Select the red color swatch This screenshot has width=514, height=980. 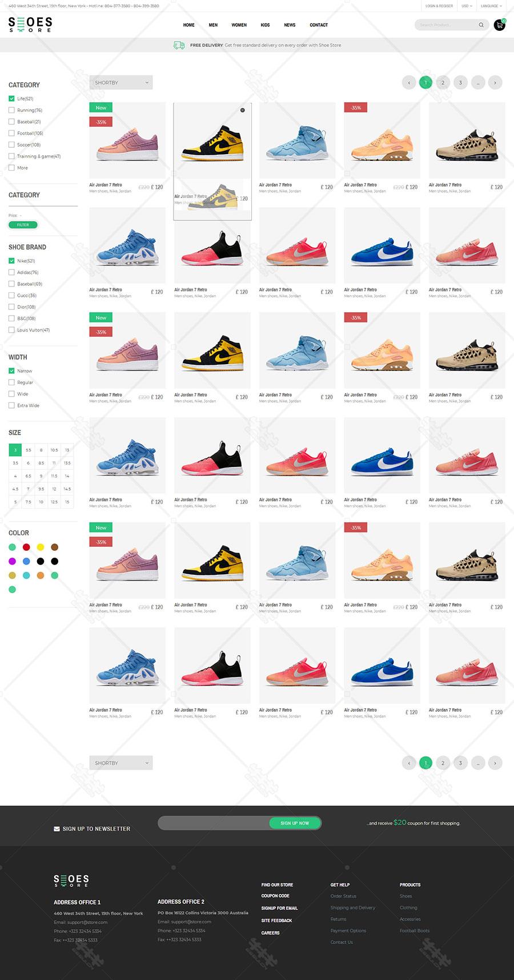coord(26,547)
